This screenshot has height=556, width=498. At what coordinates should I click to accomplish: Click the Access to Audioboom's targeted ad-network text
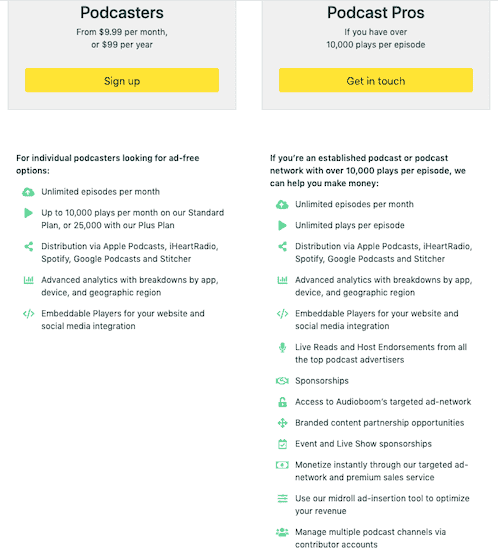click(383, 402)
